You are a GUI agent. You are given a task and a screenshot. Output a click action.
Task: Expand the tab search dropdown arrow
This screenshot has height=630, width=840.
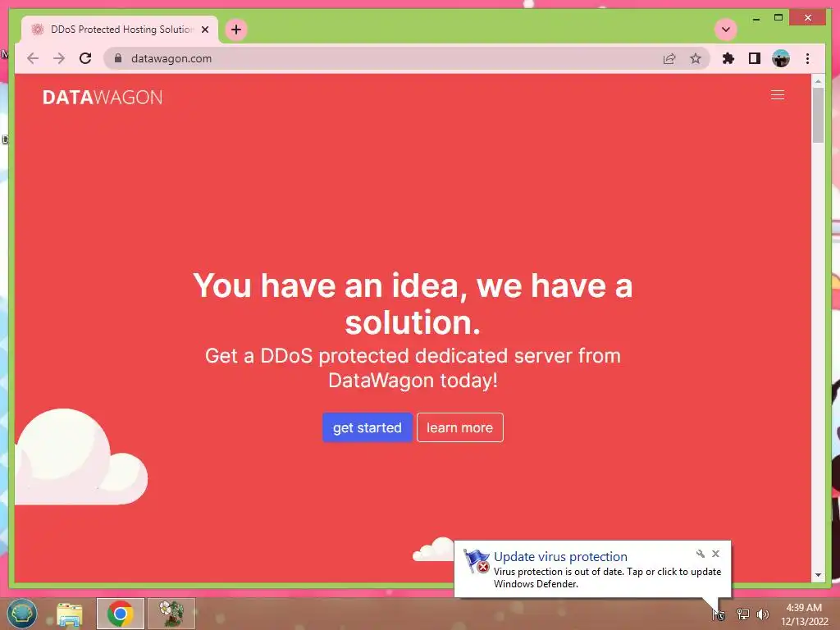click(726, 30)
